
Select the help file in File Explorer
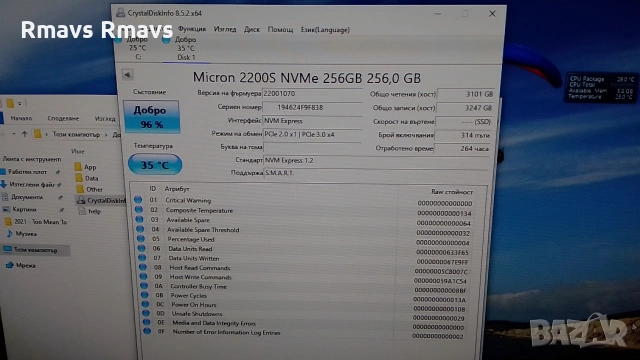pos(90,211)
